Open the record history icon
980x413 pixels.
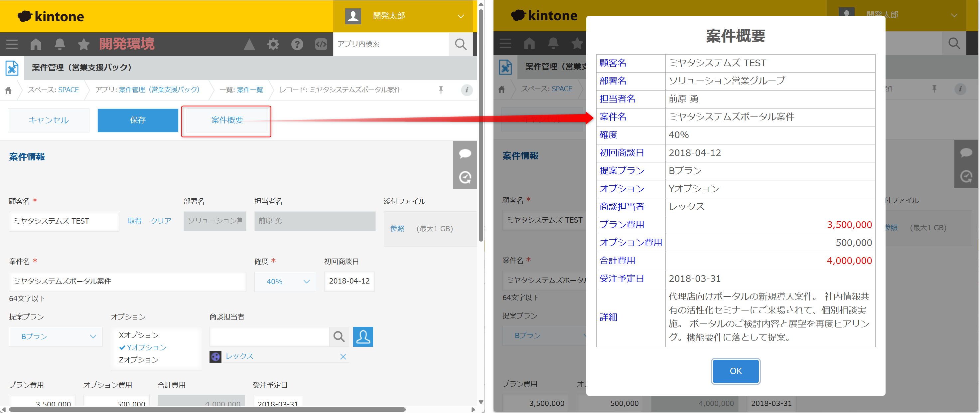465,177
